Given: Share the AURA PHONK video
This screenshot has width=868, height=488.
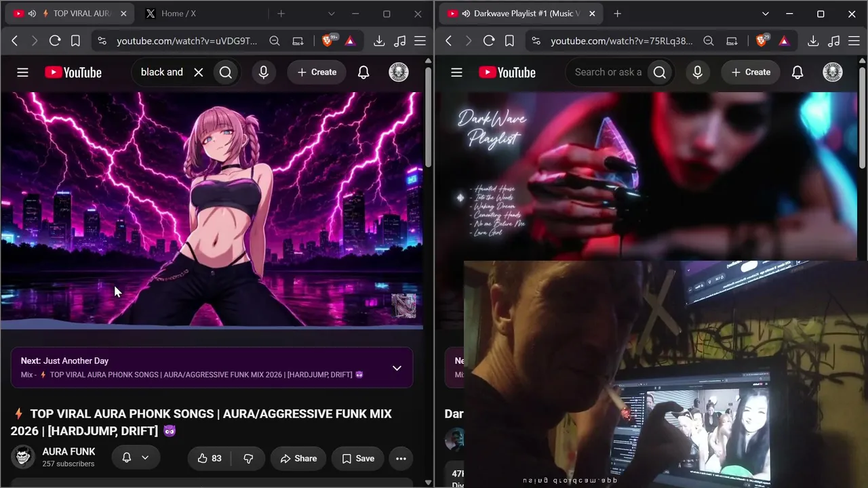Looking at the screenshot, I should coord(298,458).
